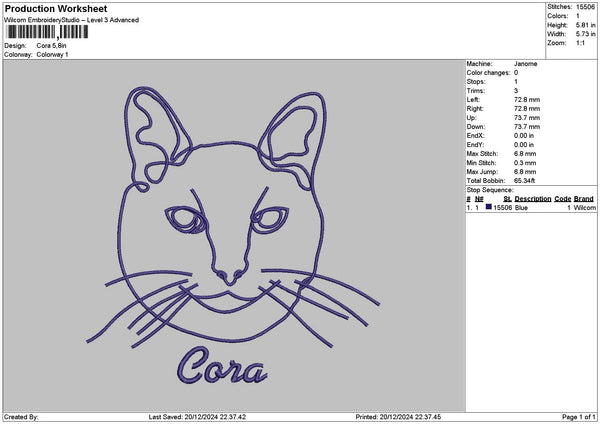Select the Description column header

point(533,198)
